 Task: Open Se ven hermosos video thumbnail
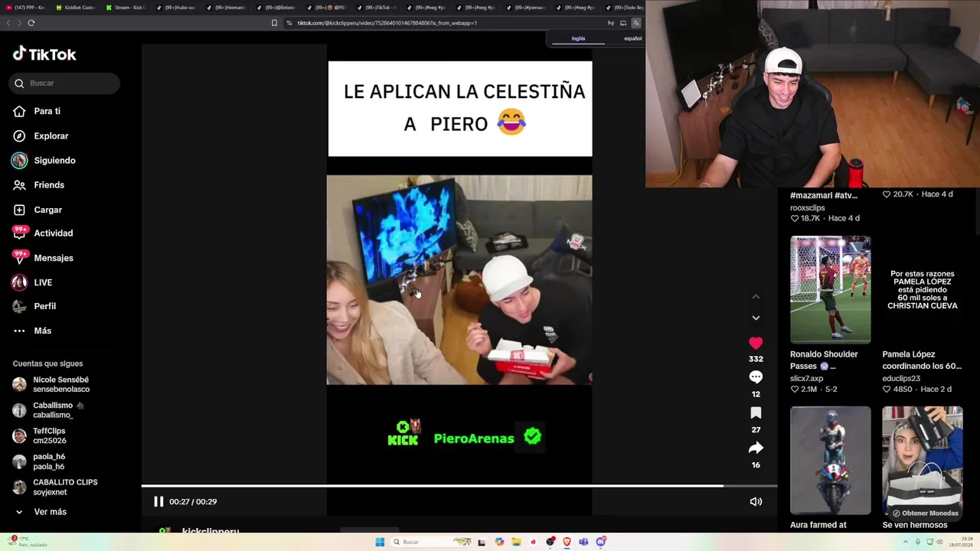point(922,460)
